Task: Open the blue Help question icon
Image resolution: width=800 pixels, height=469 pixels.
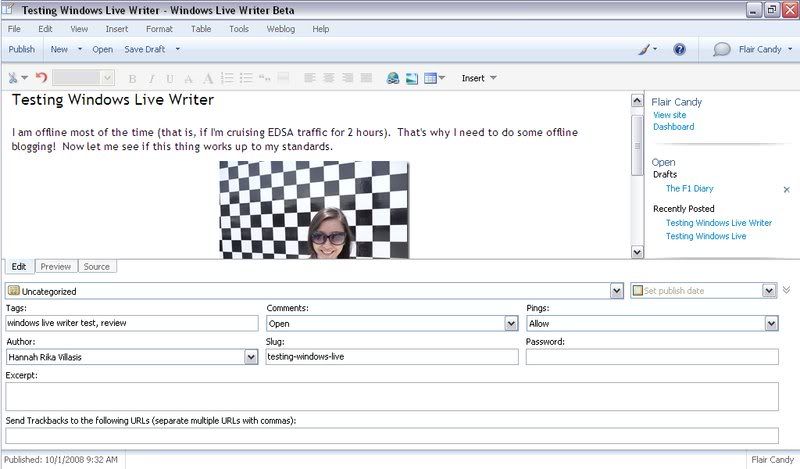Action: [679, 49]
